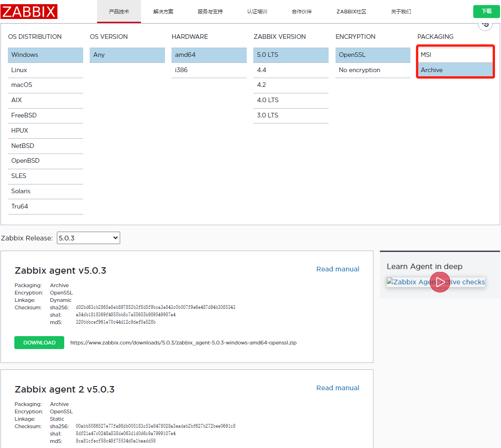Click the Zabbix agent v5.0.3 heading
The image size is (501, 448).
(61, 270)
